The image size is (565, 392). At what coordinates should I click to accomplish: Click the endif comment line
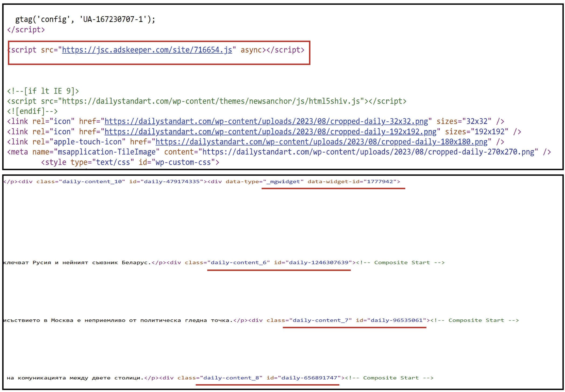32,111
